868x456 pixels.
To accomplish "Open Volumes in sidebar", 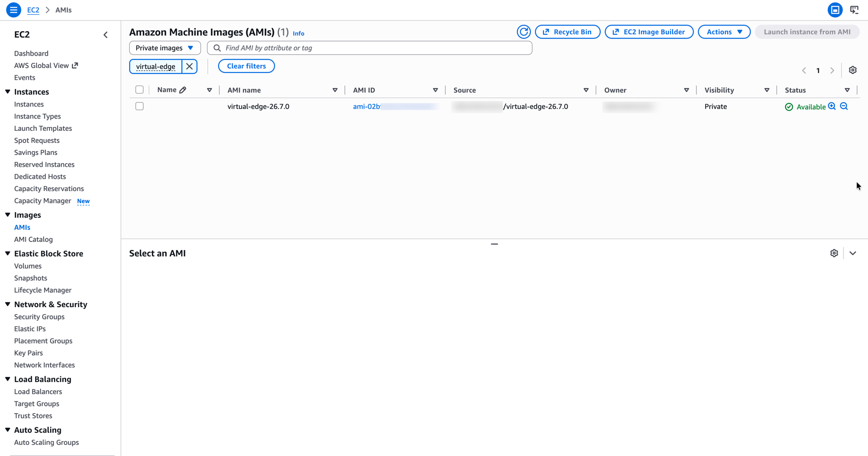I will [28, 266].
